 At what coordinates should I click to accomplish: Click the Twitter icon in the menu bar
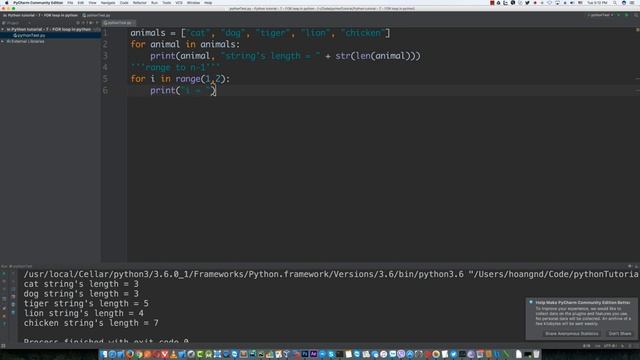coord(527,3)
